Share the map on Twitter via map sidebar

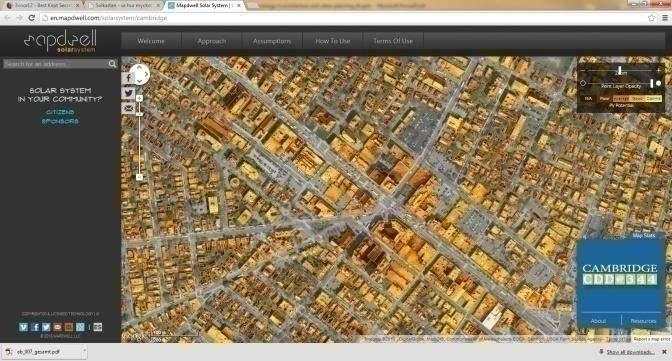point(128,93)
